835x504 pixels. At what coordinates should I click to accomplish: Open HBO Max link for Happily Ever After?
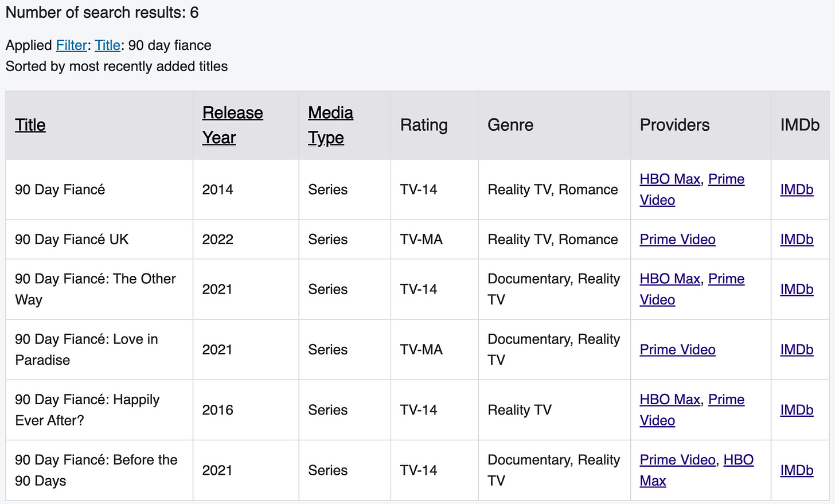click(x=670, y=400)
